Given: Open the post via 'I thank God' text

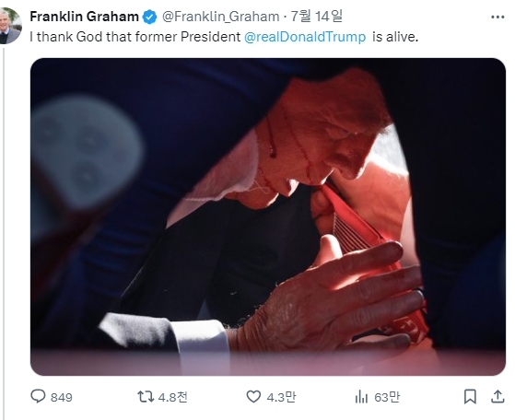Looking at the screenshot, I should pos(66,37).
